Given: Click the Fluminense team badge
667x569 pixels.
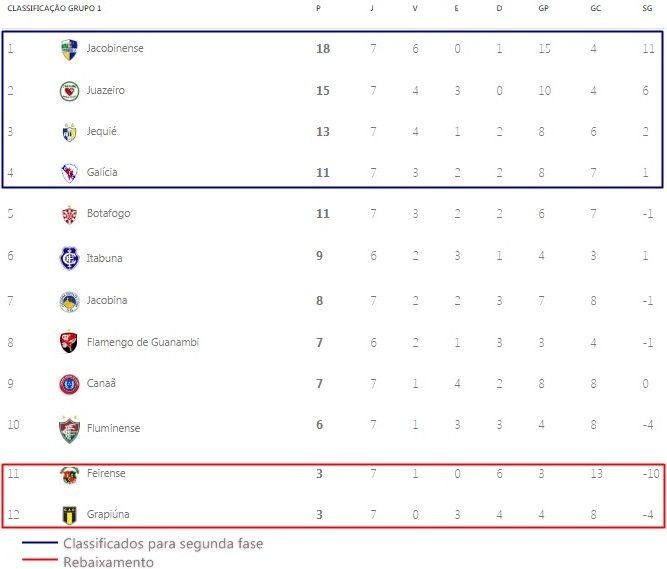Looking at the screenshot, I should tap(69, 430).
